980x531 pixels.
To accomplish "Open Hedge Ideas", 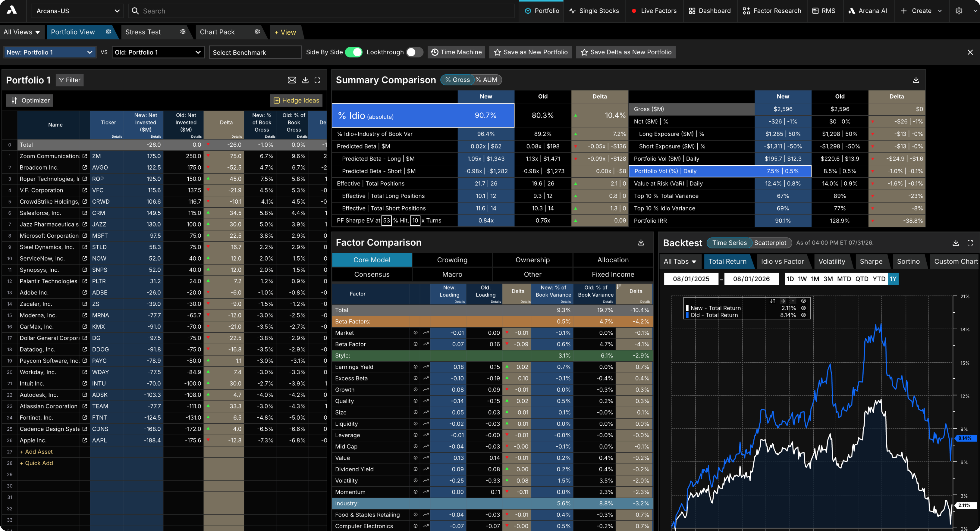I will pos(296,100).
